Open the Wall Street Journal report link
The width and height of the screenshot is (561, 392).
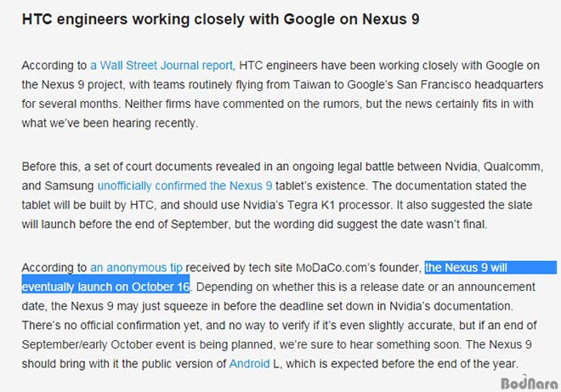(162, 65)
